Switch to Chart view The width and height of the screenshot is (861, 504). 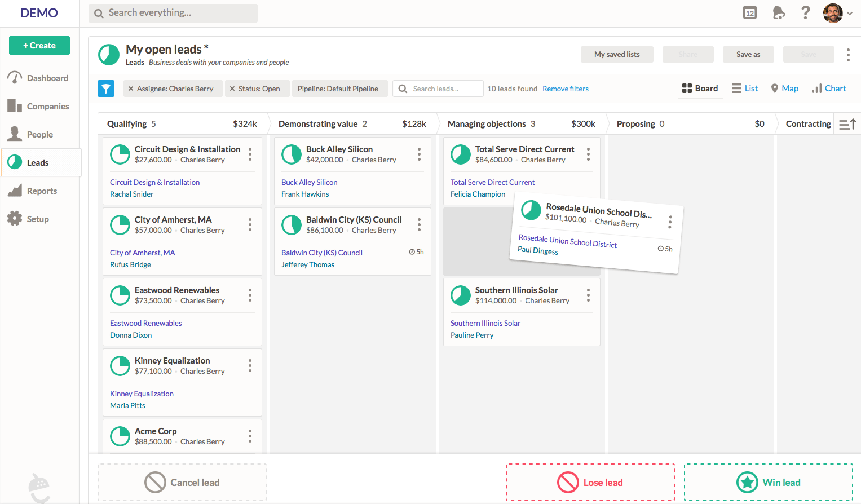[x=829, y=89]
